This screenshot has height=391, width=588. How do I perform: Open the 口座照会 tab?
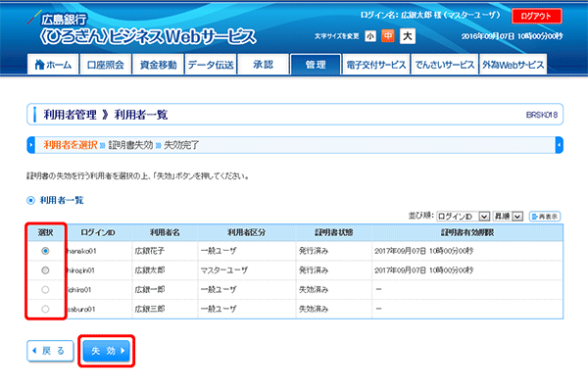tap(106, 65)
